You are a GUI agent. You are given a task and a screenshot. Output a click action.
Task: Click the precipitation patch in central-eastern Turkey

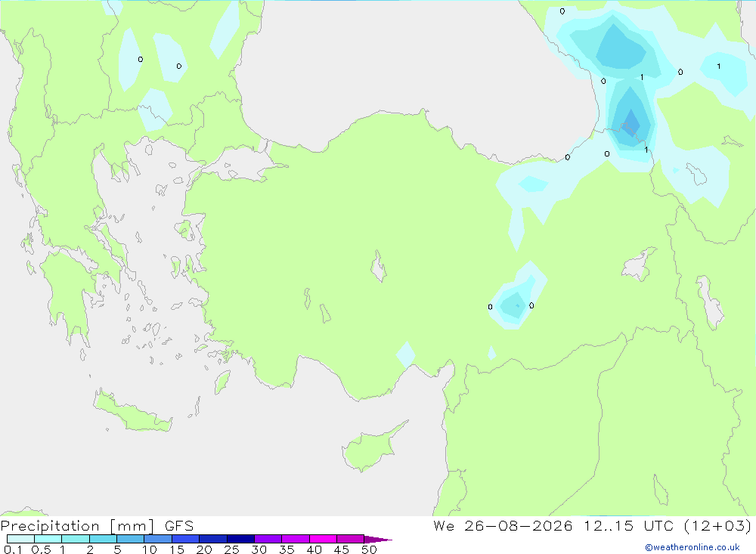[517, 296]
